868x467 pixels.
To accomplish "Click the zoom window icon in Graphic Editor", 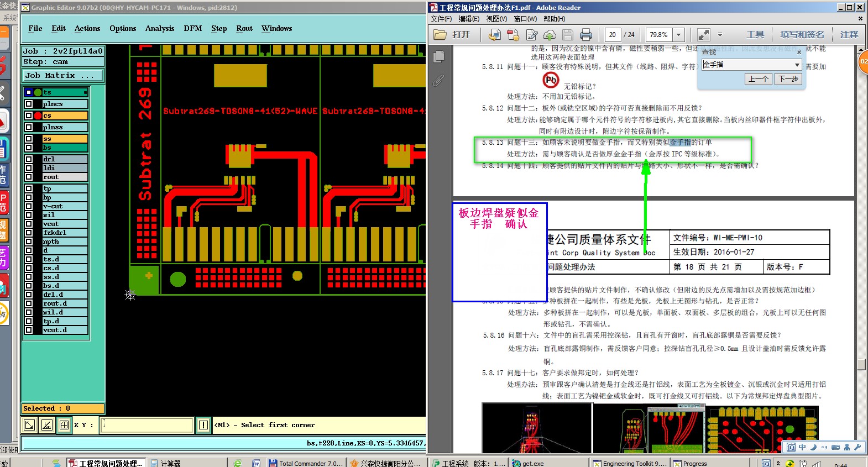I will click(x=29, y=425).
